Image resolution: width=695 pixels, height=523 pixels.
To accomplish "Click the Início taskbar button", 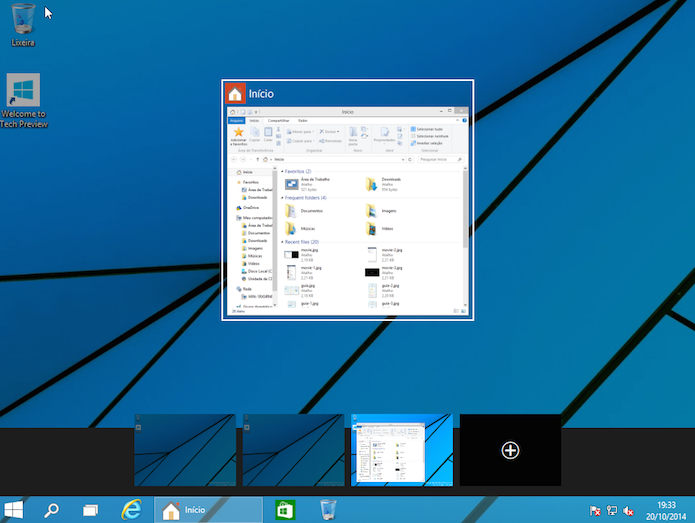I will tap(208, 510).
